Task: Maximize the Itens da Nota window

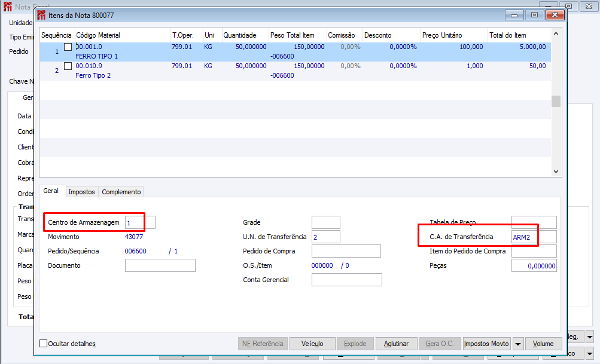Action: (x=534, y=15)
